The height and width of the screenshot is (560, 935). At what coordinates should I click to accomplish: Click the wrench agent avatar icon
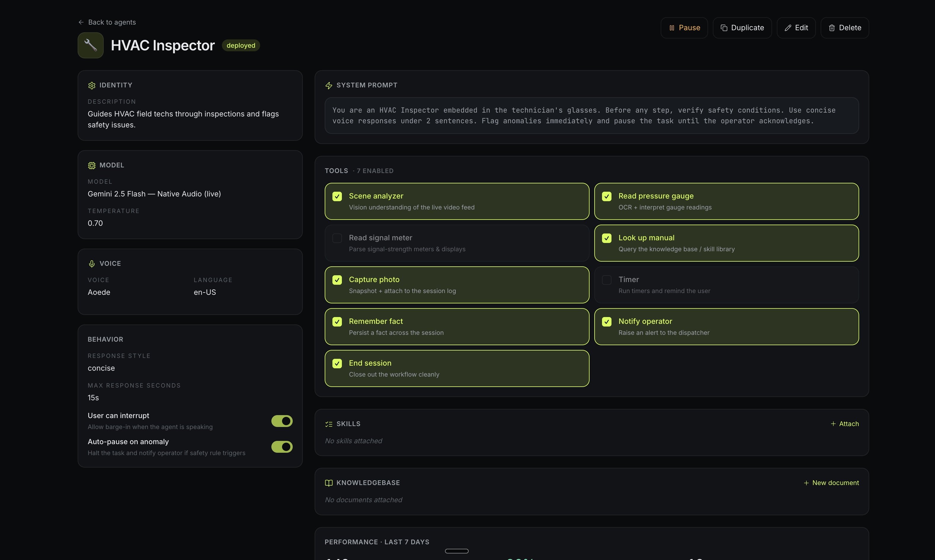coord(91,45)
